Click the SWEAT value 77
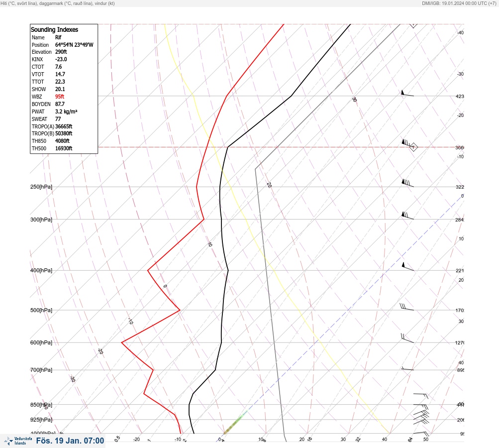 (58, 119)
